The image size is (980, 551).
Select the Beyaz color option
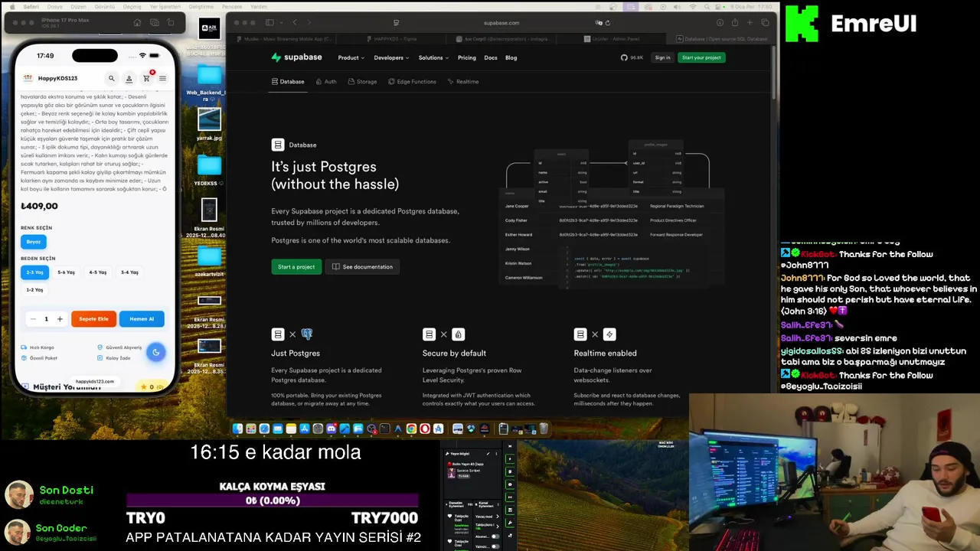[x=34, y=242]
